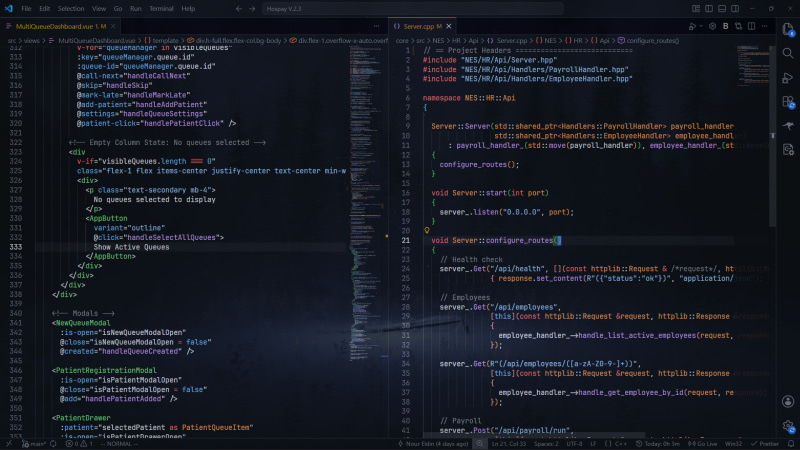Click the main branch indicator in status bar

[35, 444]
